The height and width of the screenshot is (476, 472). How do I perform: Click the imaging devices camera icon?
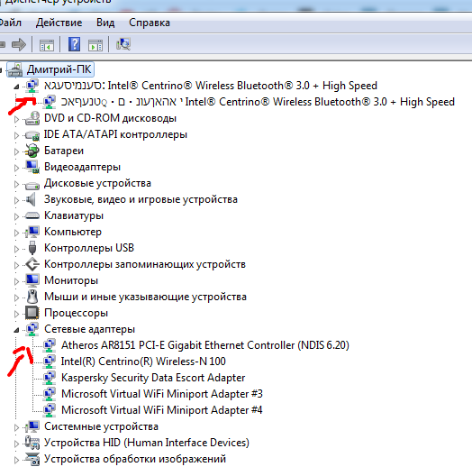[x=32, y=459]
